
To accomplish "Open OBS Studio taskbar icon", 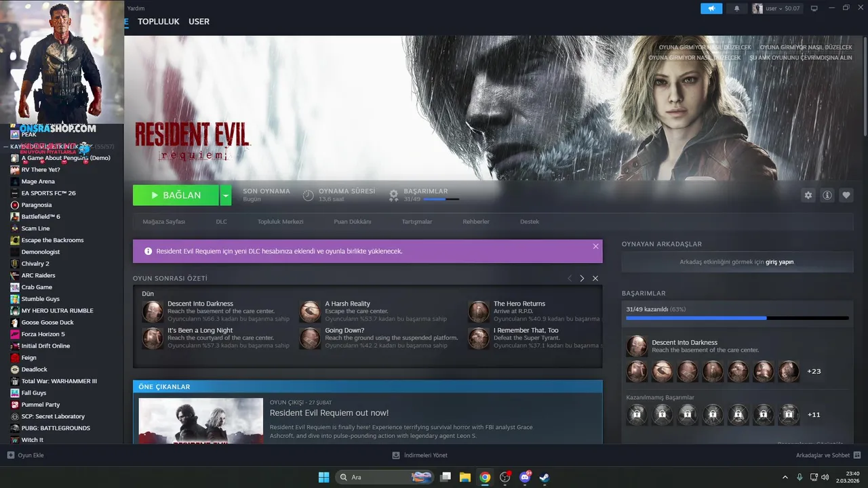I will (x=505, y=477).
